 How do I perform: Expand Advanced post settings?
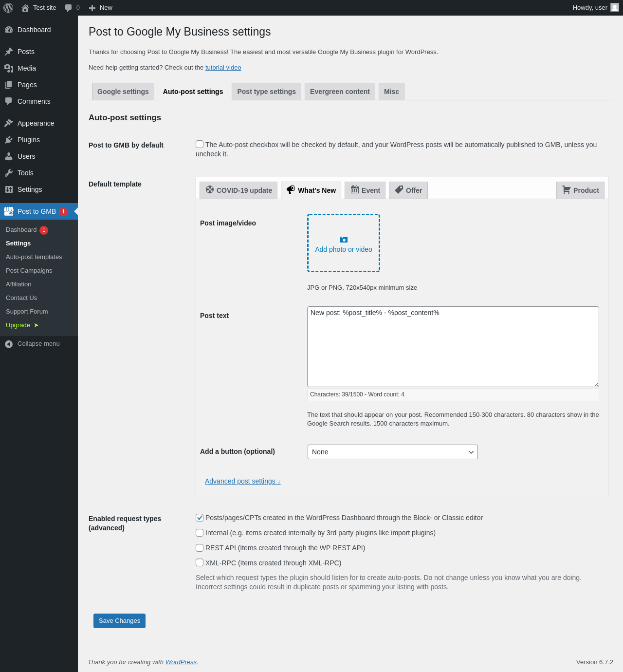(243, 481)
